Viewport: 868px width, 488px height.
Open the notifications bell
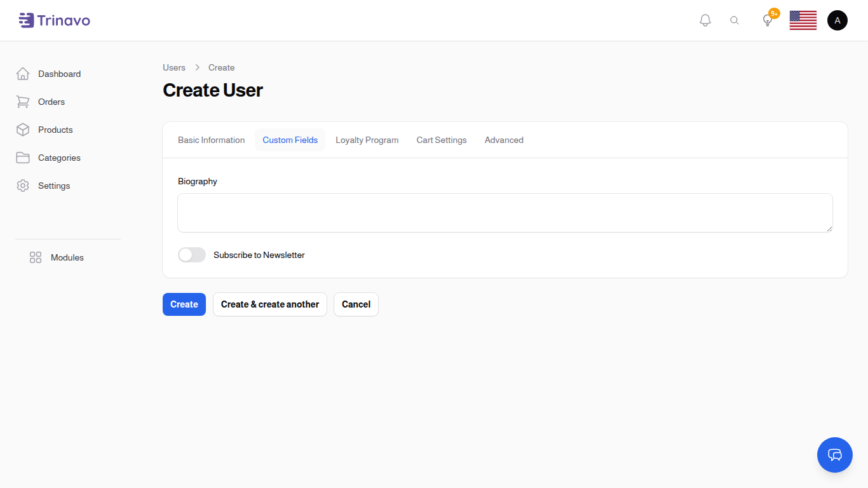click(705, 20)
